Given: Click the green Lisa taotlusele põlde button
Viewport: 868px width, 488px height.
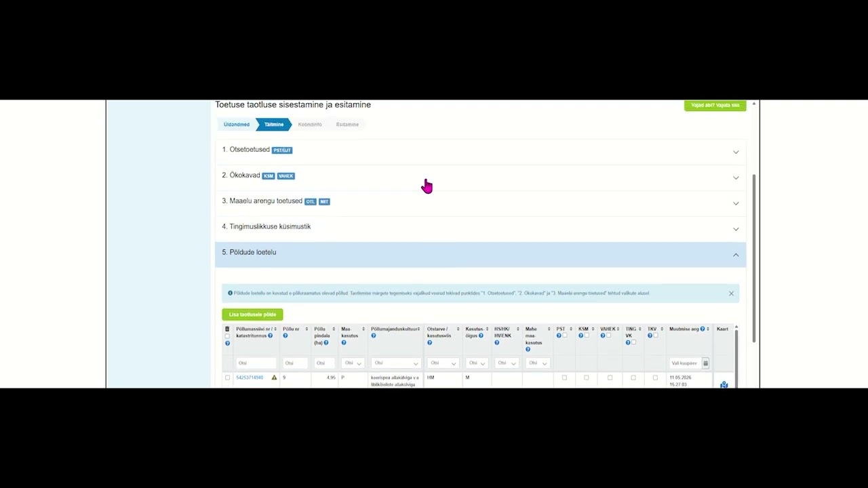Looking at the screenshot, I should click(x=252, y=314).
